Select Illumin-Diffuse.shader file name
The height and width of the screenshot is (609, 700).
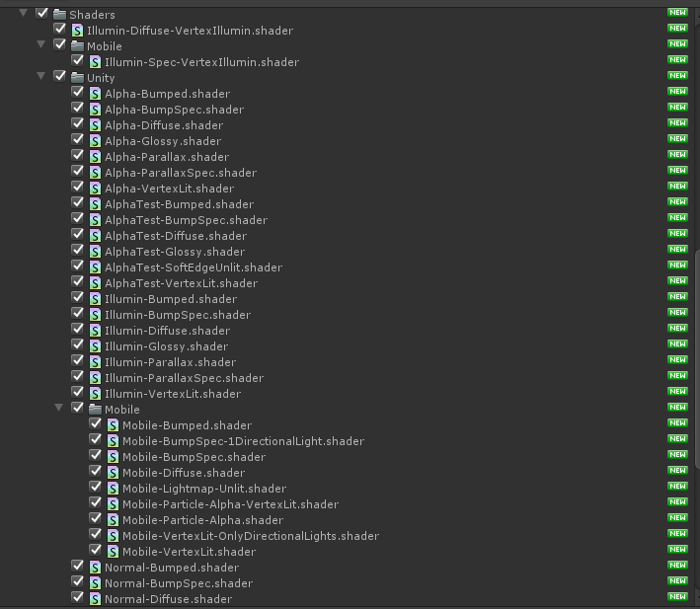point(168,331)
